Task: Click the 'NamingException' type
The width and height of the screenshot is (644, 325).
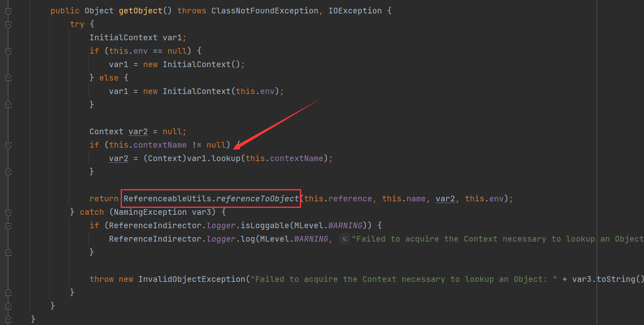Action: 150,212
